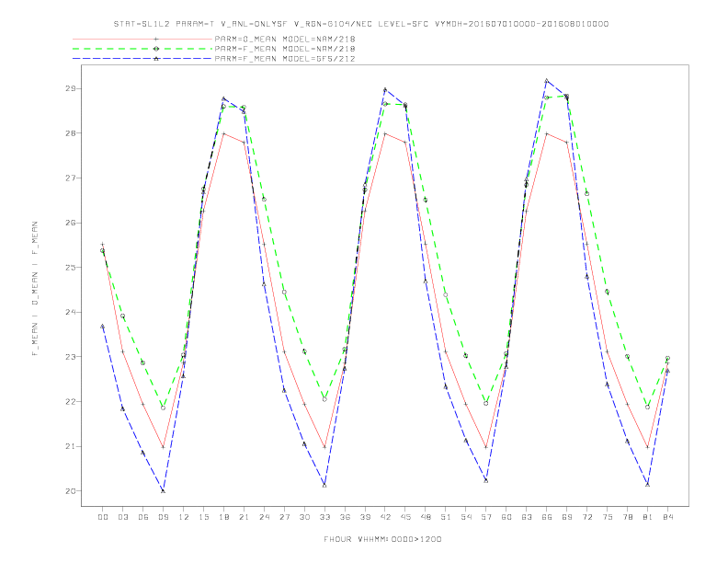Screen dimensions: 728x563
Task: Click y-axis tick value 25
Action: coord(70,267)
